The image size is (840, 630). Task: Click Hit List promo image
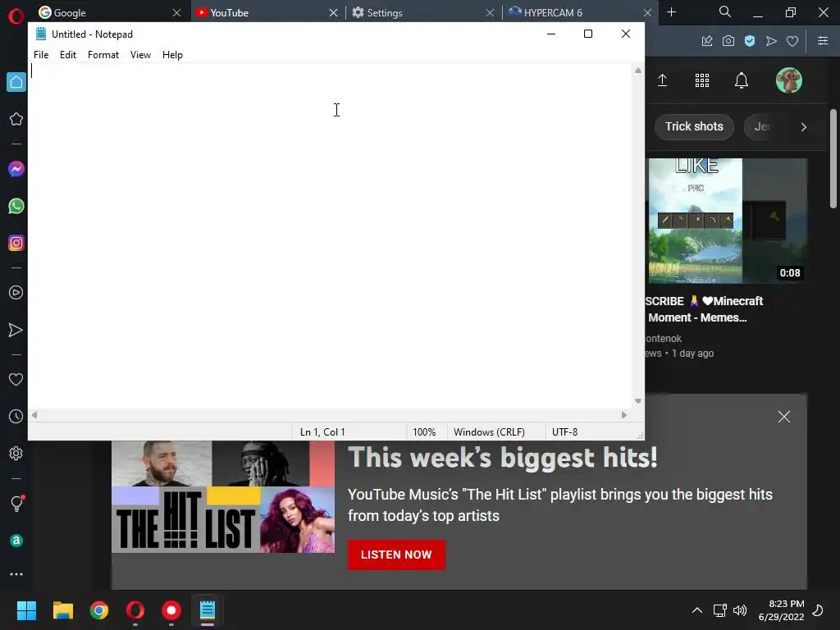223,496
